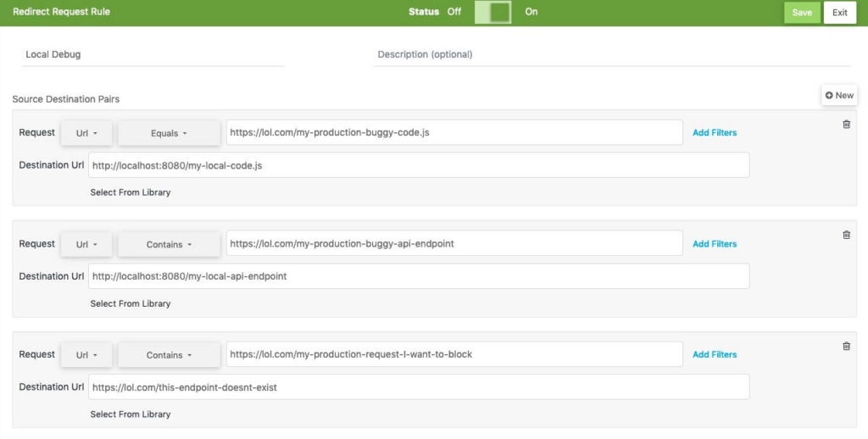Expand second pair's Contains operator dropdown
This screenshot has height=439, width=868.
point(169,244)
